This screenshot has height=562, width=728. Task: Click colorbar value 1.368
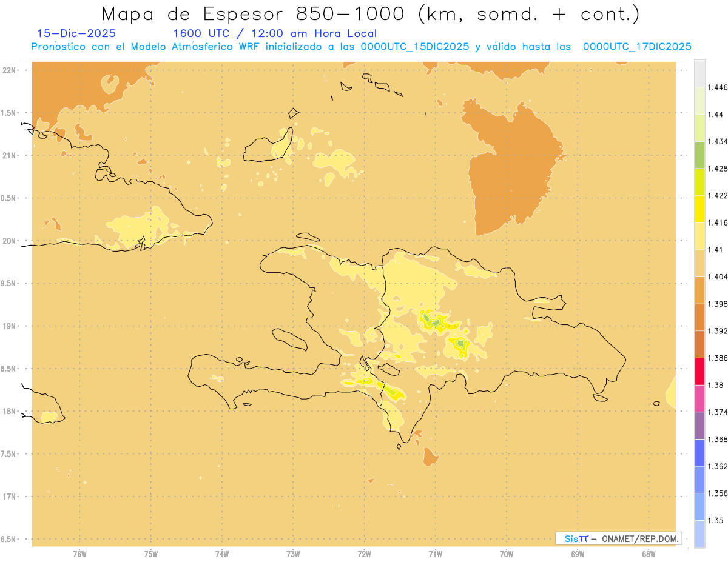click(718, 439)
